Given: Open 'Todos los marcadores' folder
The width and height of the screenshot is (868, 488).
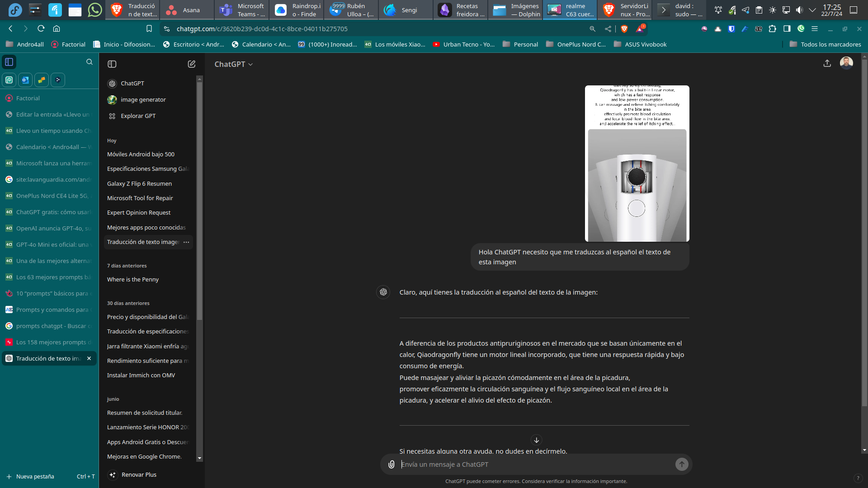Looking at the screenshot, I should (x=825, y=44).
